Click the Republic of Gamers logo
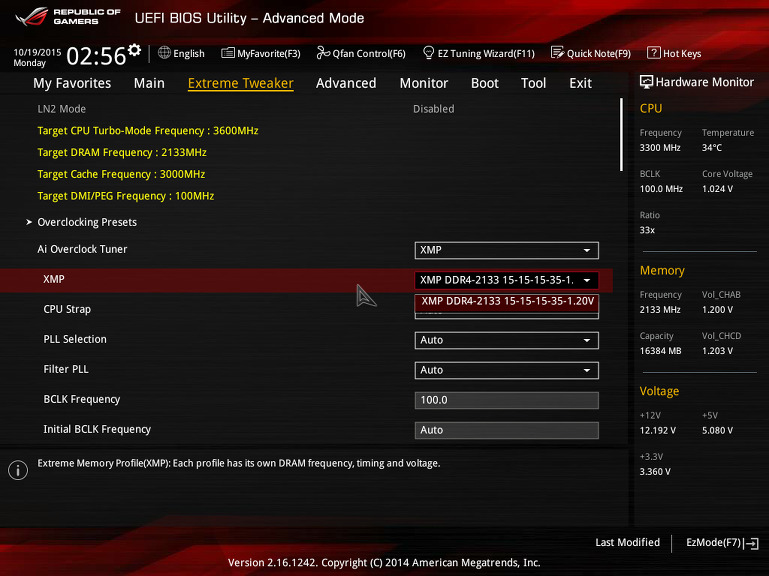The height and width of the screenshot is (576, 769). [x=68, y=17]
